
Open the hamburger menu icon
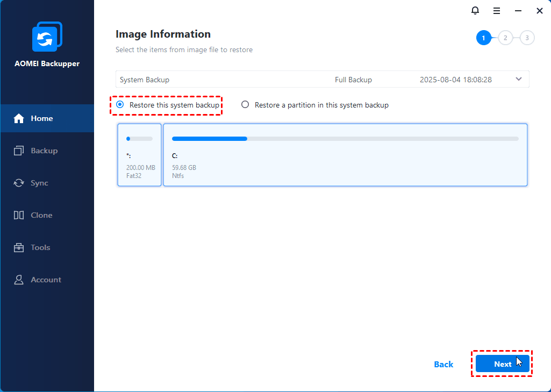click(x=497, y=11)
